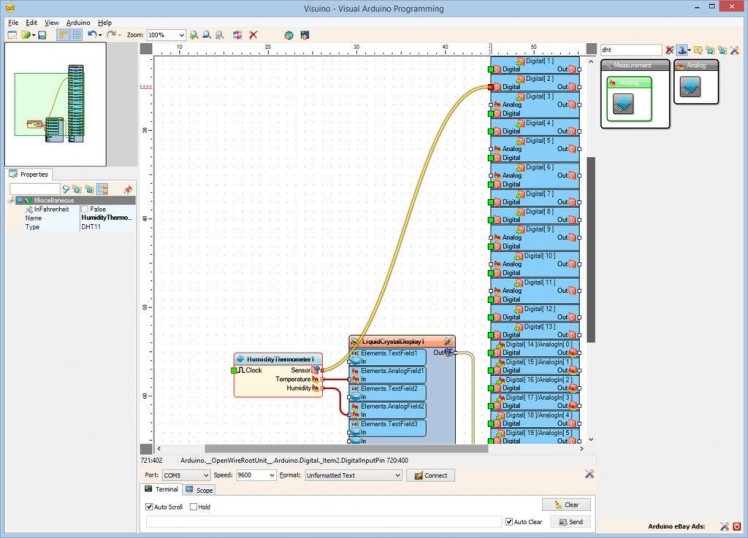
Task: Open the Port COM5 dropdown
Action: 205,475
